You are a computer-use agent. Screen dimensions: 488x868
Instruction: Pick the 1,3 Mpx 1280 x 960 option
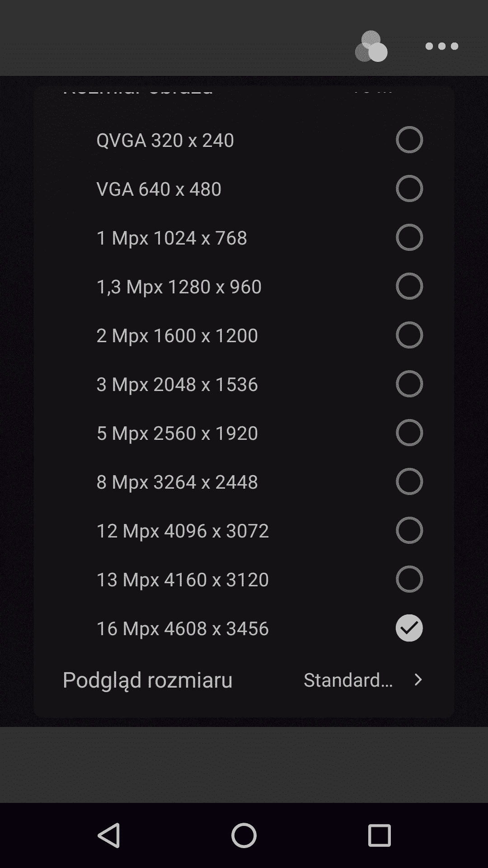pos(409,286)
